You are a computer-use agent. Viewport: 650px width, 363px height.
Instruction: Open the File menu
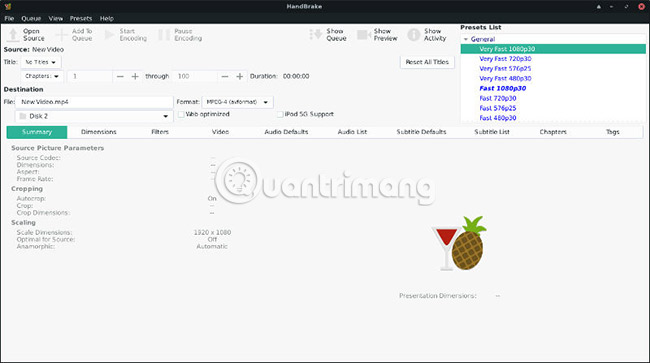[x=9, y=18]
